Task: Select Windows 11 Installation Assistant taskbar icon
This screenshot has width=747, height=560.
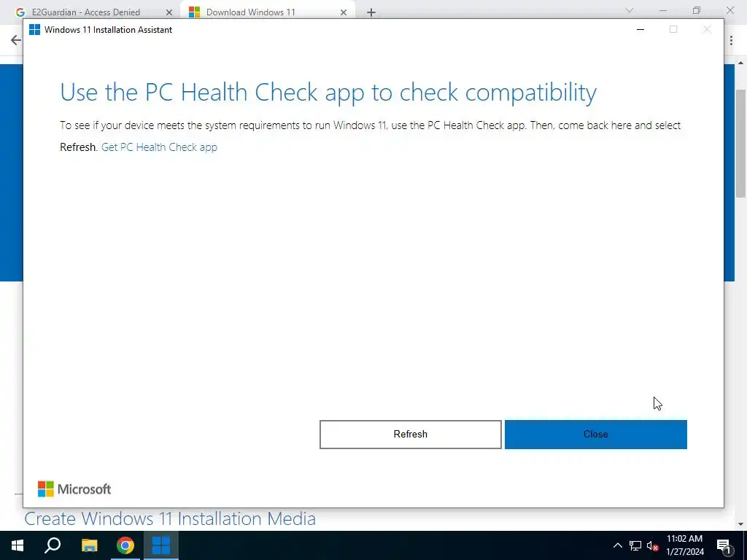Action: (161, 545)
